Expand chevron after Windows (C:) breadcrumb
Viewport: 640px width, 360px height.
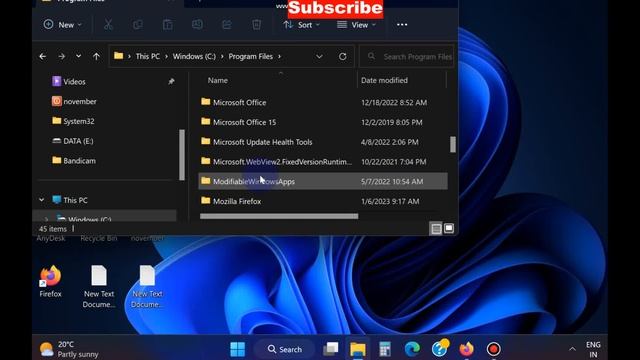[x=222, y=56]
